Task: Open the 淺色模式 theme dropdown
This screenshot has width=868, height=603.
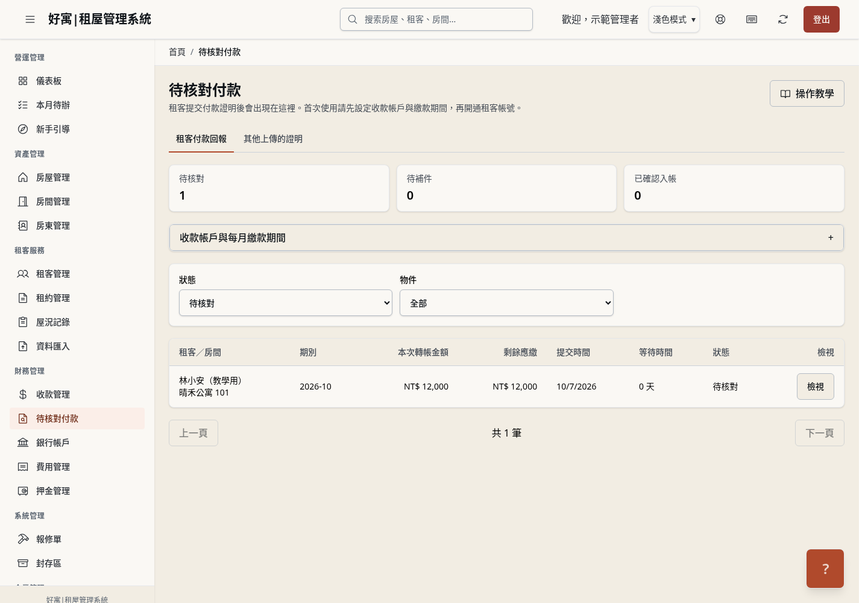Action: point(674,19)
